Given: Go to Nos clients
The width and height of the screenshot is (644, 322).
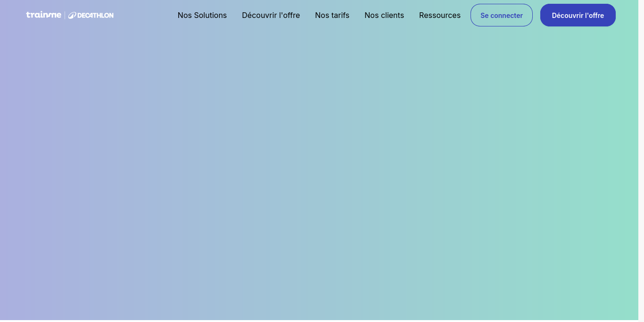Looking at the screenshot, I should point(384,15).
